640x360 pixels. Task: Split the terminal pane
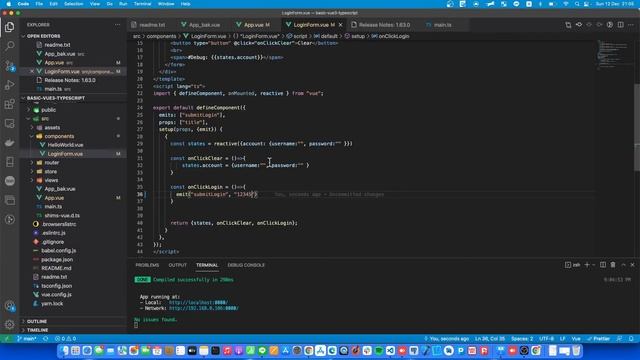tap(603, 265)
